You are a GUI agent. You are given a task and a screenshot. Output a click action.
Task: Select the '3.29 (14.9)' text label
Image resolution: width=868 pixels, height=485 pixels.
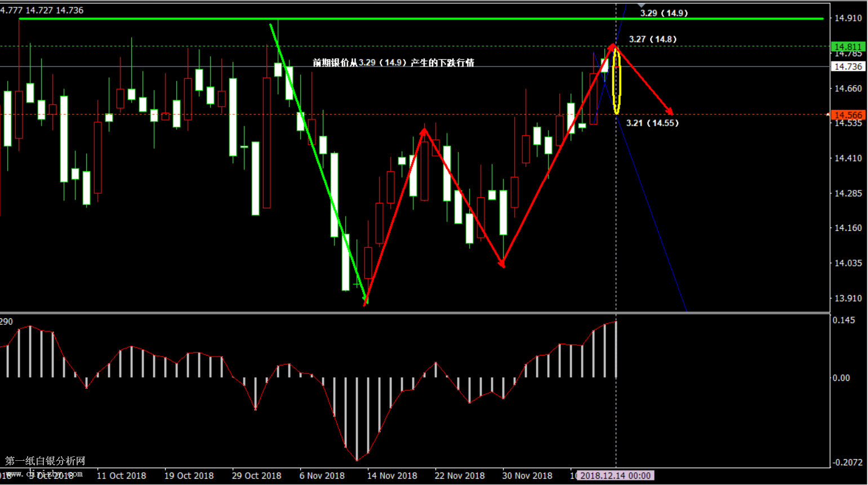click(664, 13)
